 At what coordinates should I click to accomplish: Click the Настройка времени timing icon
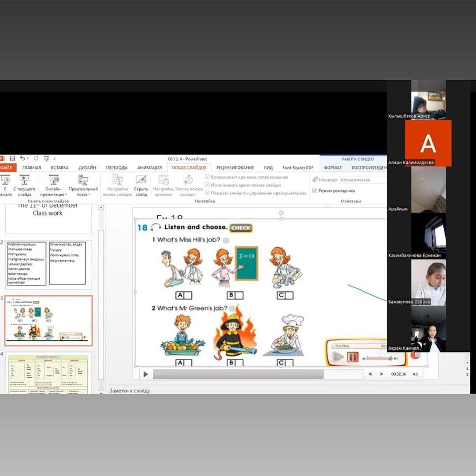point(164,180)
